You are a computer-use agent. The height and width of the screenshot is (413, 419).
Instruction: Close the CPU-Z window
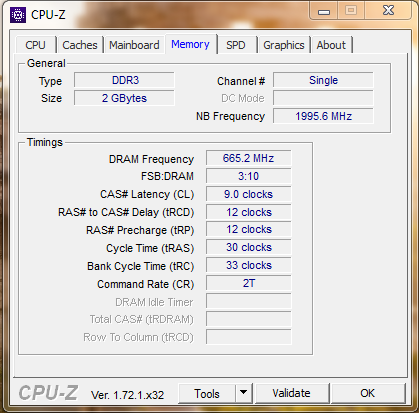tap(389, 11)
